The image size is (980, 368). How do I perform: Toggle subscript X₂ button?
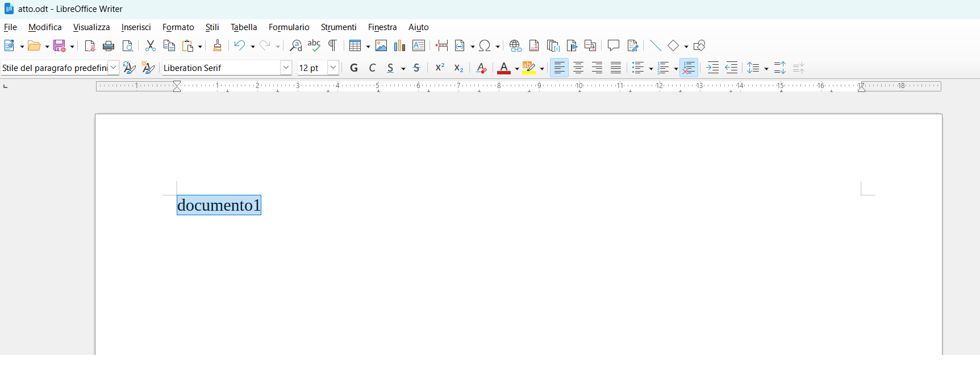[x=458, y=68]
